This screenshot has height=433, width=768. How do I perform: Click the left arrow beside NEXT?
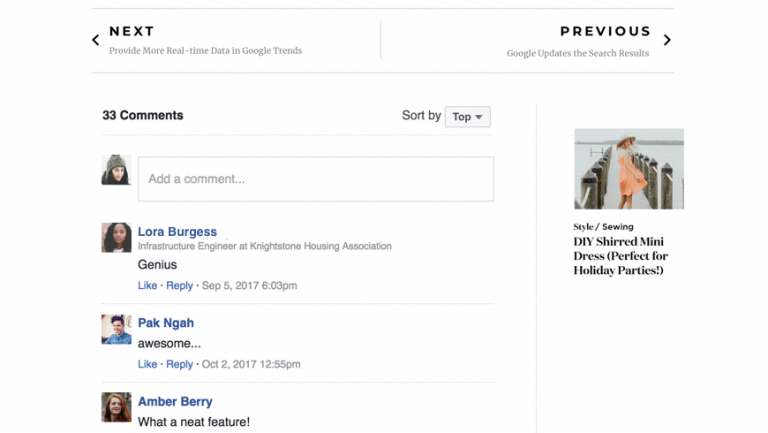[x=96, y=41]
